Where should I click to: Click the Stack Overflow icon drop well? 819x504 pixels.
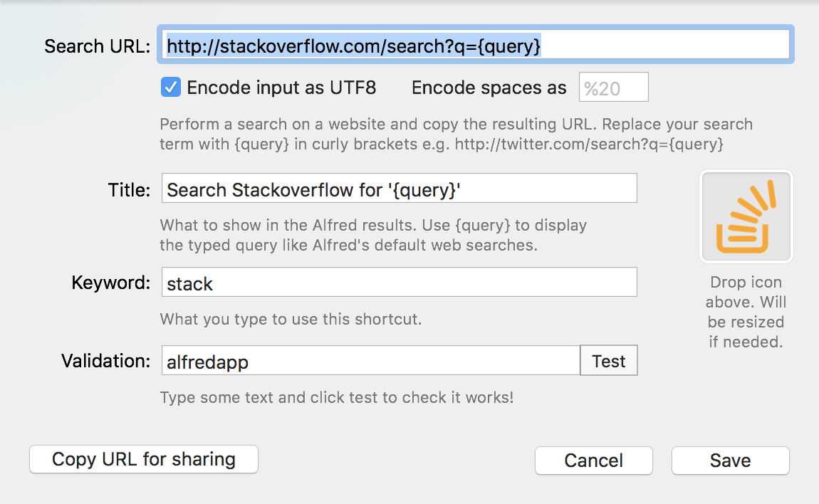[x=746, y=216]
